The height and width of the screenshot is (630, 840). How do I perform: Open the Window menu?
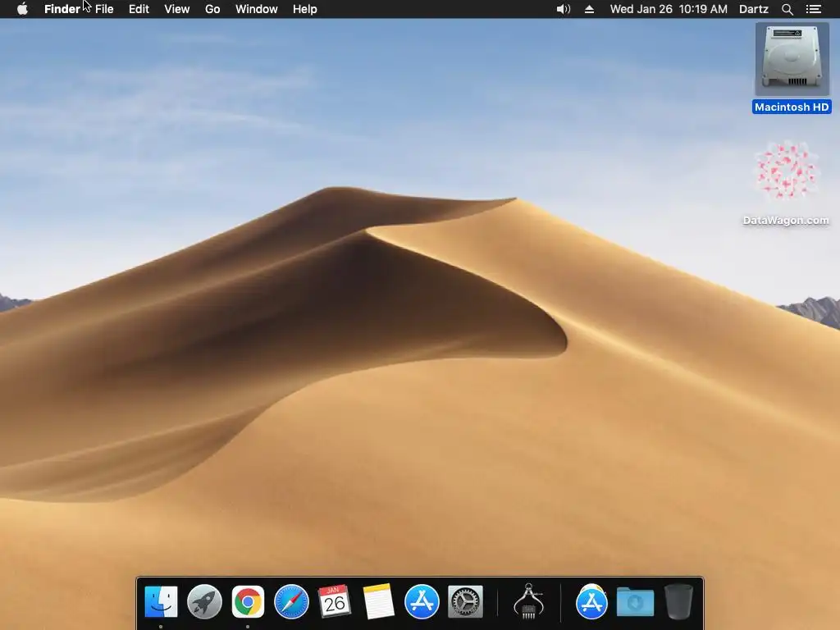click(257, 9)
